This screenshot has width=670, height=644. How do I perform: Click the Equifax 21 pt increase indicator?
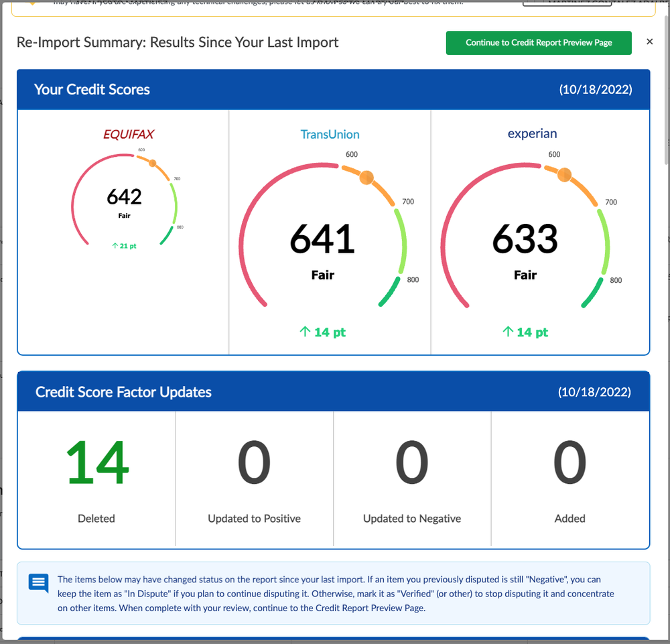124,246
